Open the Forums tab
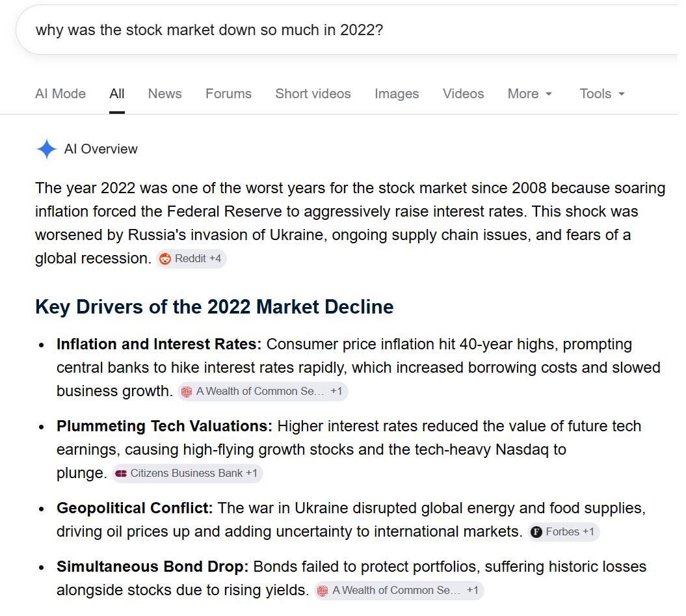This screenshot has height=616, width=686. (228, 94)
